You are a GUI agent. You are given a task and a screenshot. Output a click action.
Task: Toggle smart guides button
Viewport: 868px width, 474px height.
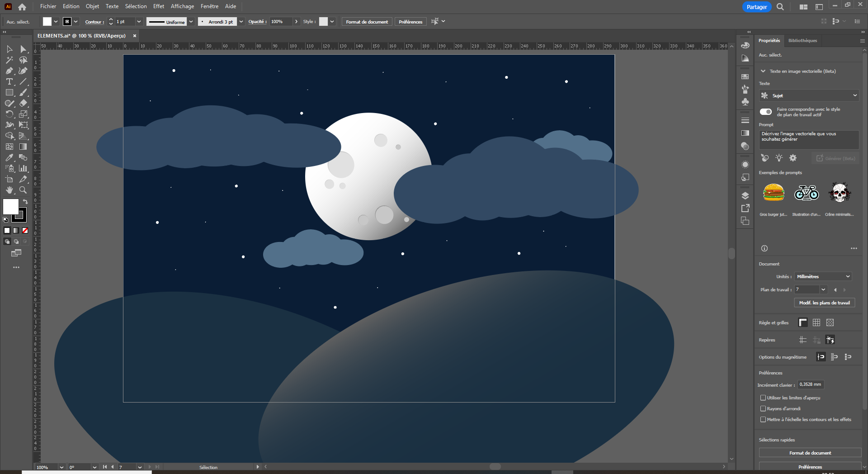pos(830,340)
